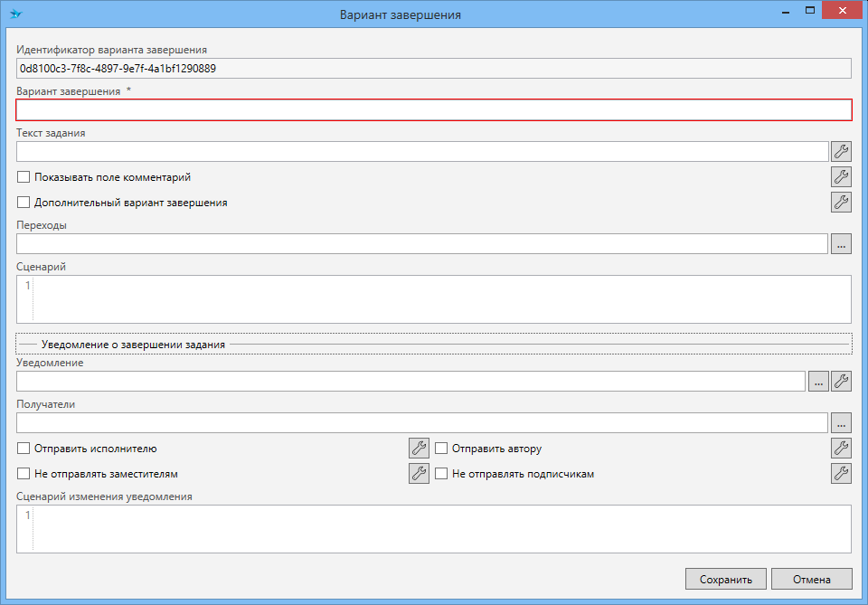Click wrench icon next to Не отправлять подписчикам
Screen dimensions: 868x605
pyautogui.click(x=841, y=474)
